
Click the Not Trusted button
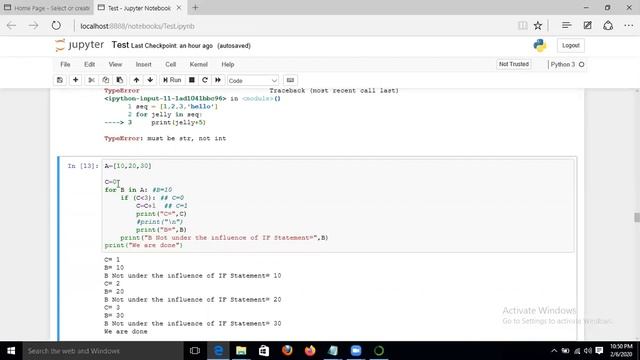[514, 64]
